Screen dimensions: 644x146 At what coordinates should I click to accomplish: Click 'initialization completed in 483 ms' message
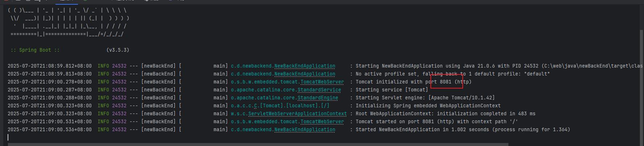486,114
